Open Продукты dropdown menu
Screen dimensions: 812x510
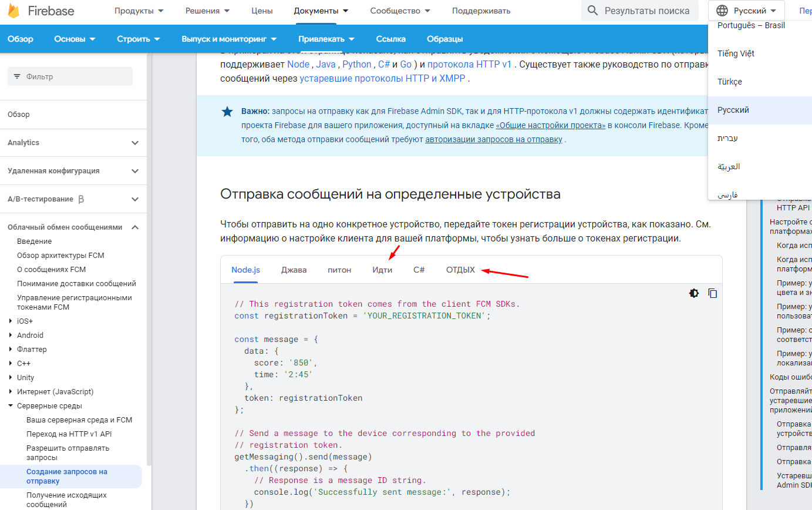point(139,11)
